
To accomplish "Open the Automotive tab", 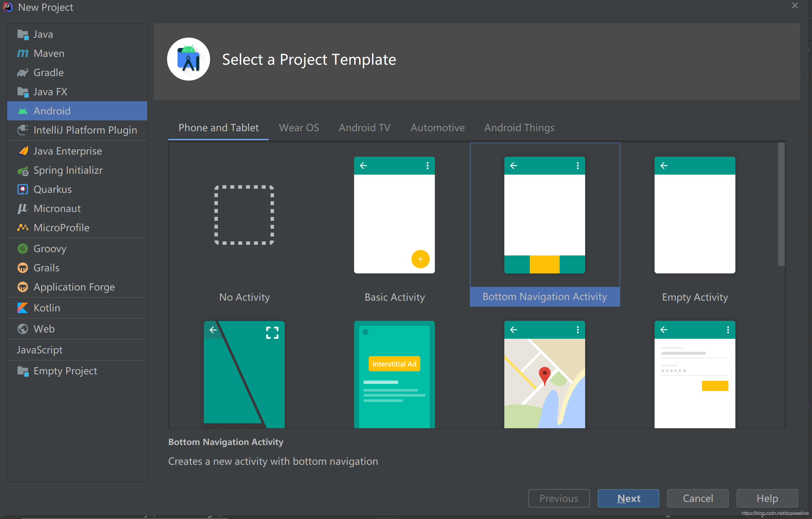I will pyautogui.click(x=437, y=128).
